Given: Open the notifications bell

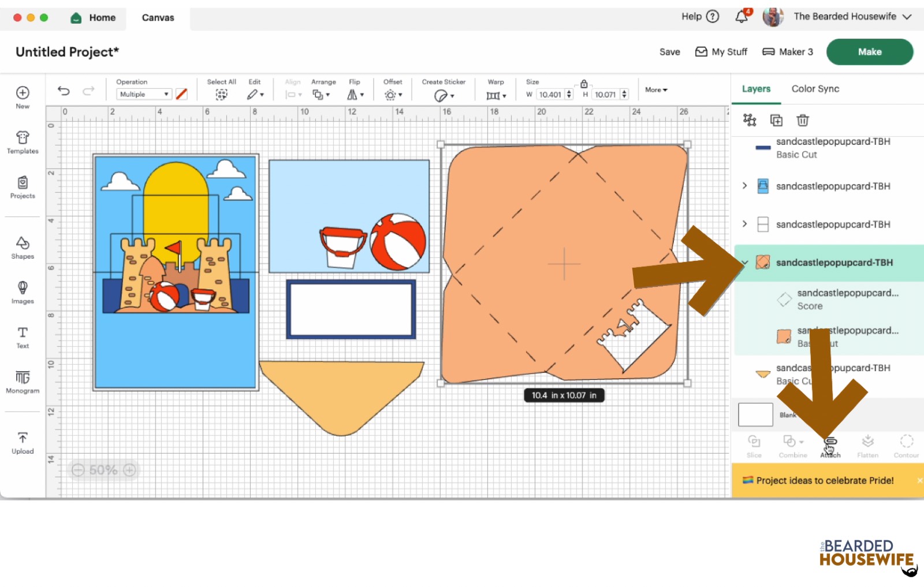Looking at the screenshot, I should coord(742,16).
